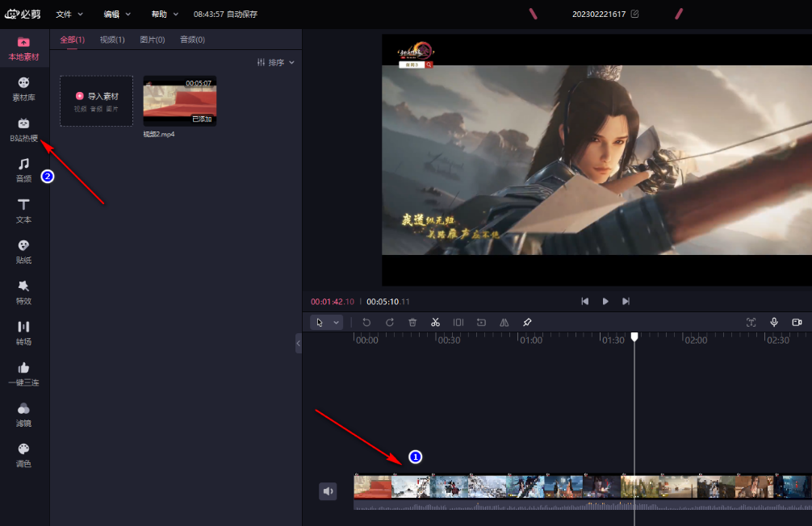The width and height of the screenshot is (812, 526).
Task: Jump to next frame button
Action: (626, 301)
